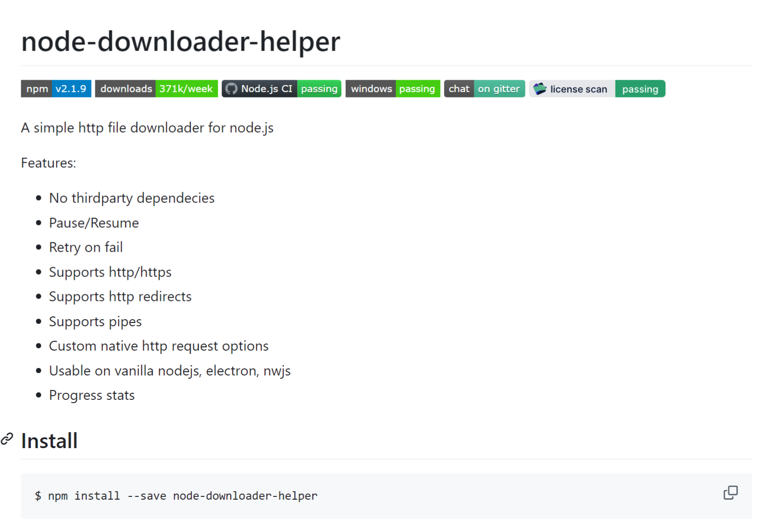Open the license scan passing badge
This screenshot has height=532, width=767.
coord(597,89)
